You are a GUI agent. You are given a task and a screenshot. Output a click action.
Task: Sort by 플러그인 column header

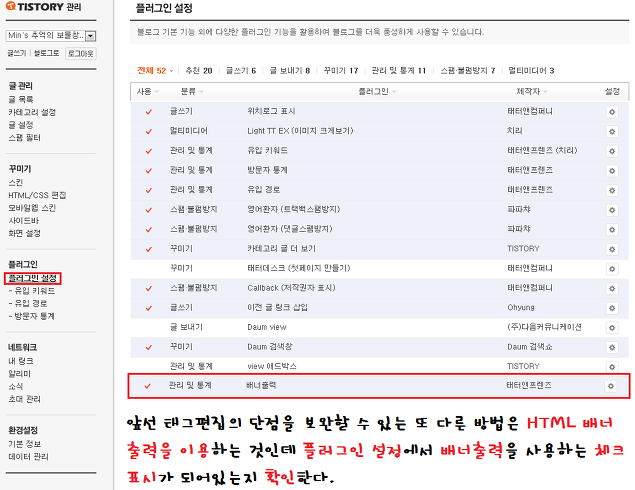(x=377, y=92)
